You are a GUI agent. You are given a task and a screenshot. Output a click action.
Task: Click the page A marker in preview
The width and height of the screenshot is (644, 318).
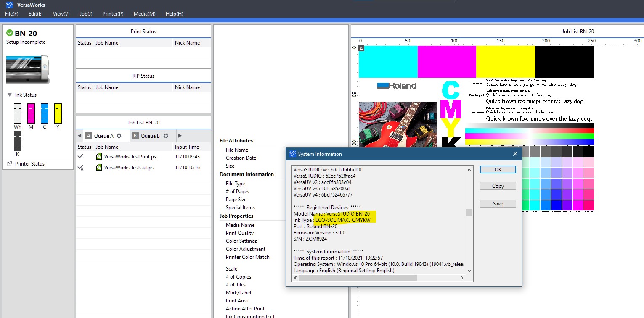361,48
